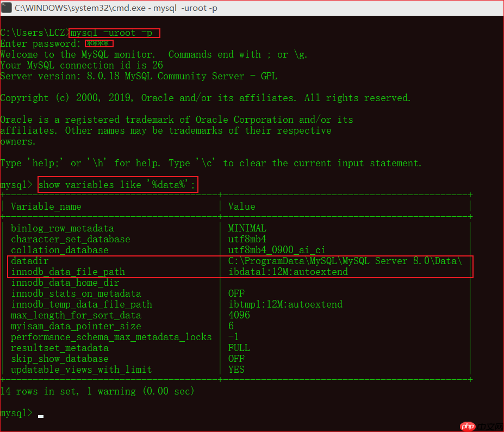
Task: Click the masked password asterisks
Action: tap(98, 43)
